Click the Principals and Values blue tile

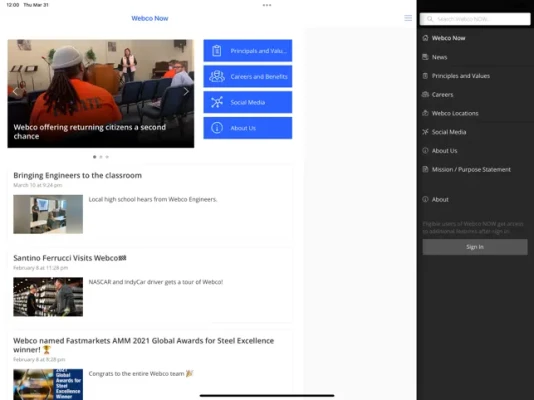[248, 50]
